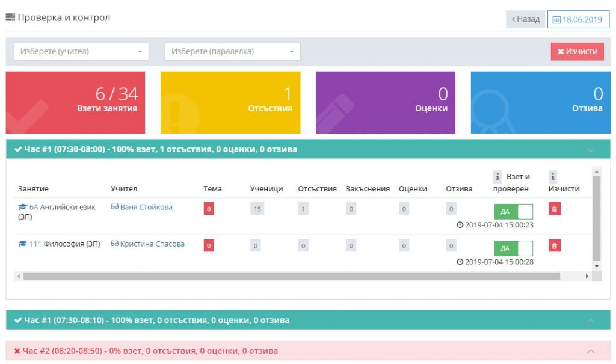The image size is (616, 364).
Task: Click info icon next to Взет и проверен
Action: coord(497,177)
